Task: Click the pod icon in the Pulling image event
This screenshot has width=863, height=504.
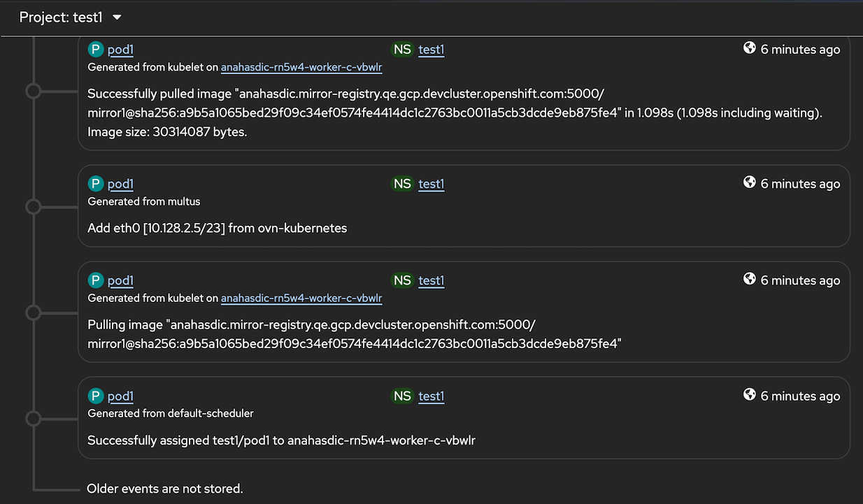Action: coord(95,280)
